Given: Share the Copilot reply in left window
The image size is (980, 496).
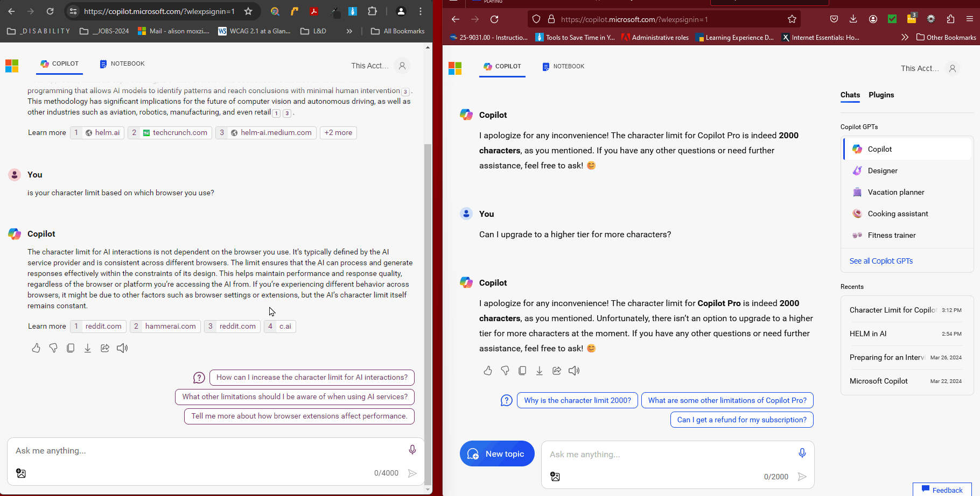Looking at the screenshot, I should [105, 348].
